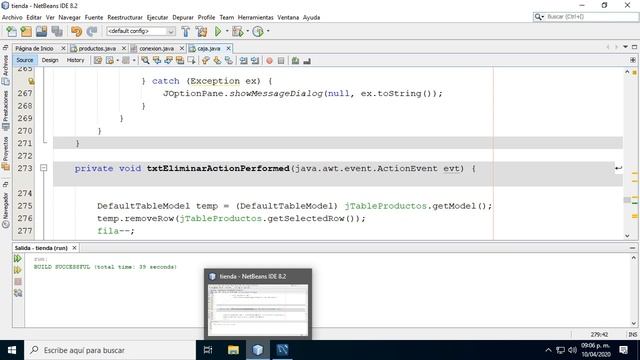Uncomment the selected lines
The image size is (640, 360).
click(x=307, y=60)
